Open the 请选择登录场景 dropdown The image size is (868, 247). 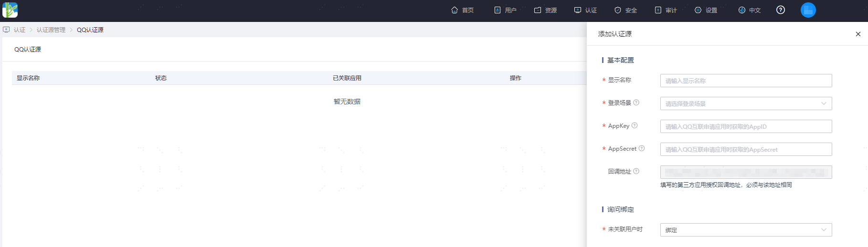(x=746, y=103)
